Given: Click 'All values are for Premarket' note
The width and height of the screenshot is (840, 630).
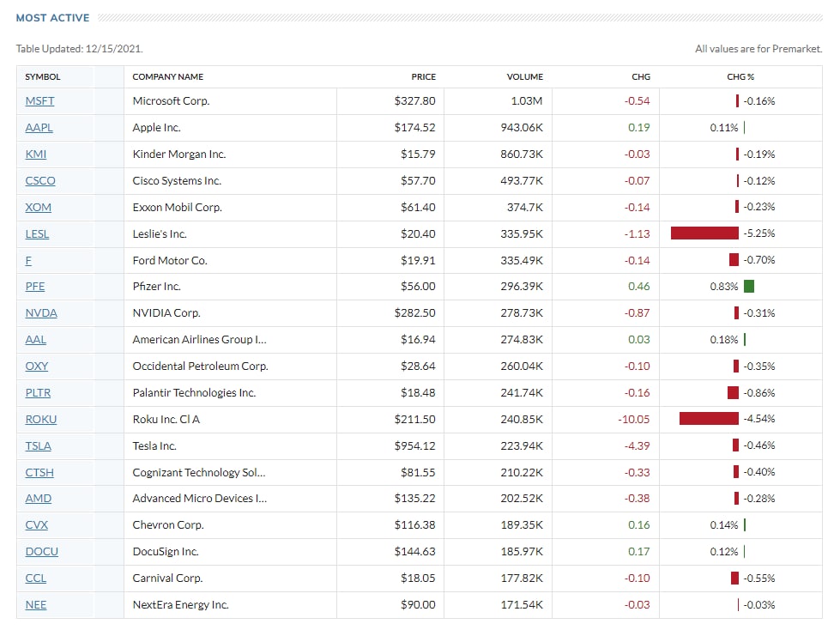Looking at the screenshot, I should point(758,49).
